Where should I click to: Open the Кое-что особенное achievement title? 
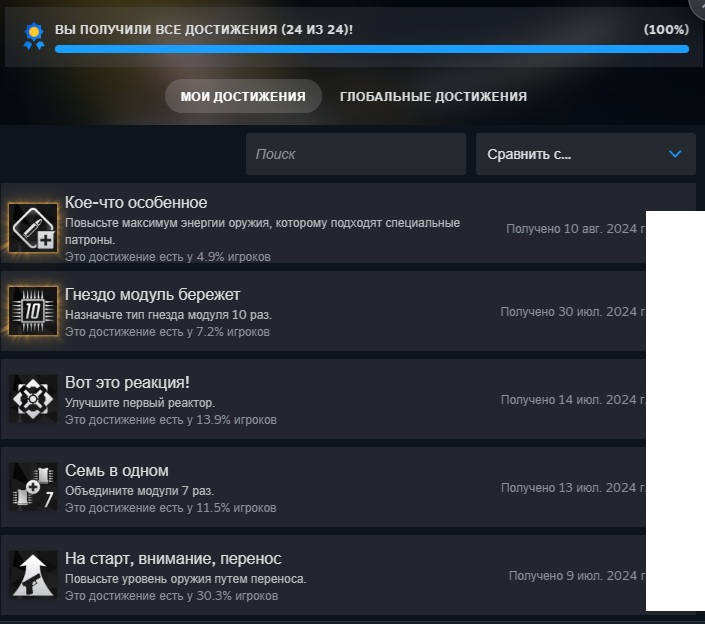(x=136, y=202)
